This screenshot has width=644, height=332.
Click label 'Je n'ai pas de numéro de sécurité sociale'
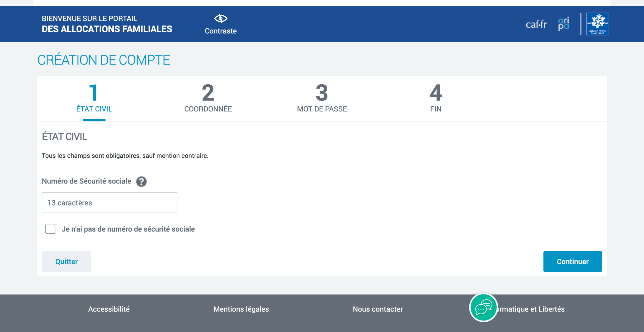click(x=128, y=229)
